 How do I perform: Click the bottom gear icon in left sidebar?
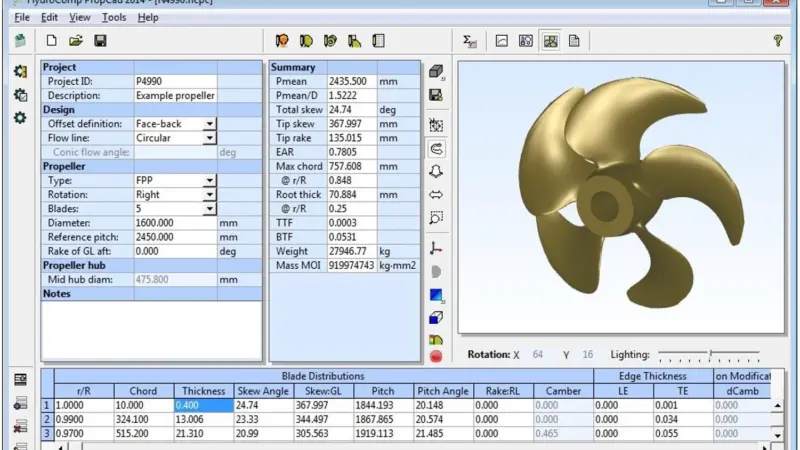pos(20,118)
